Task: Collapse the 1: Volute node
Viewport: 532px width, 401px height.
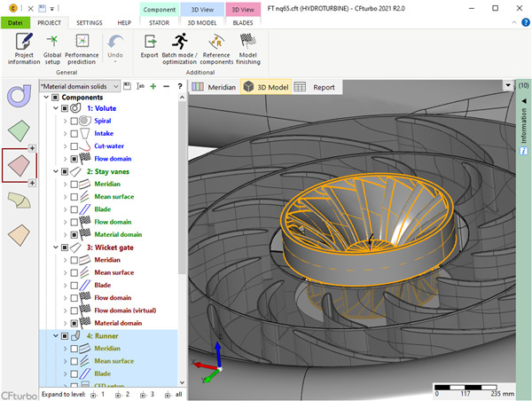Action: [x=56, y=108]
